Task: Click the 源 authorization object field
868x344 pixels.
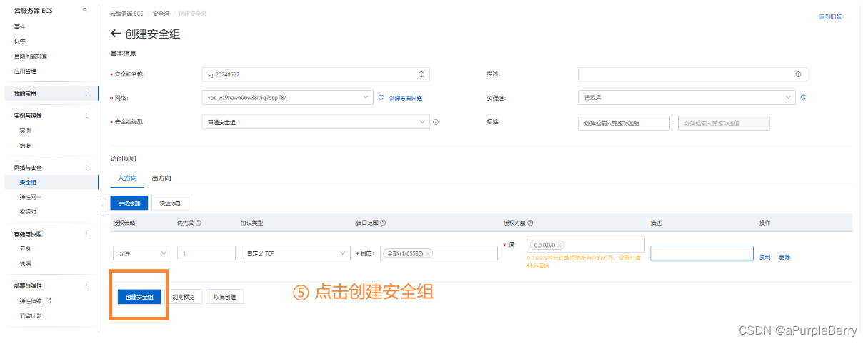Action: [586, 245]
